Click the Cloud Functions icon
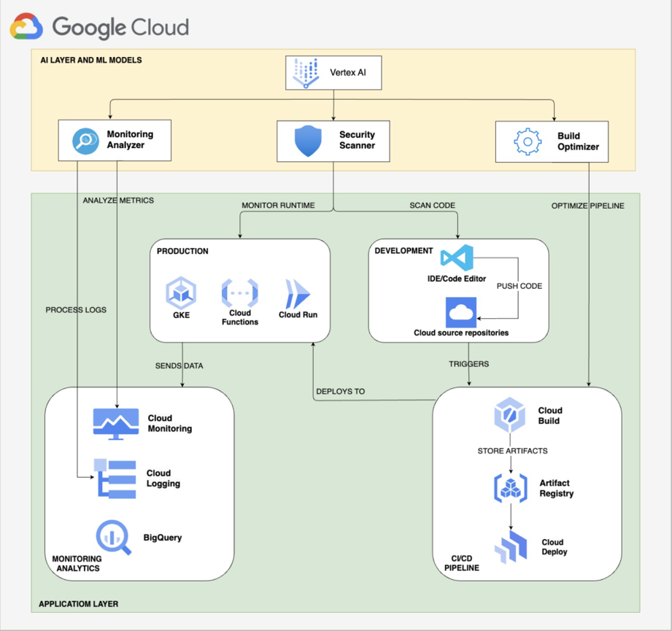672x631 pixels. (x=239, y=293)
